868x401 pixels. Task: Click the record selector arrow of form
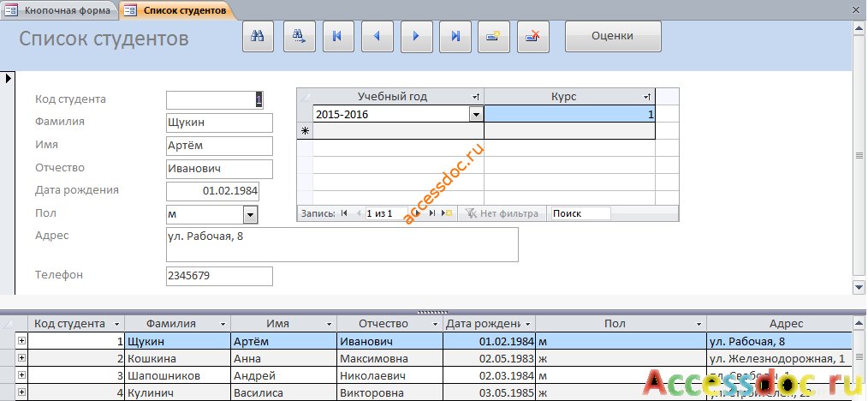tap(9, 79)
